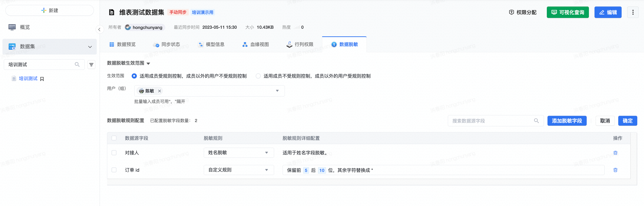The height and width of the screenshot is (206, 644).
Task: Select radio 适用成员不受规则控制
Action: [x=258, y=76]
